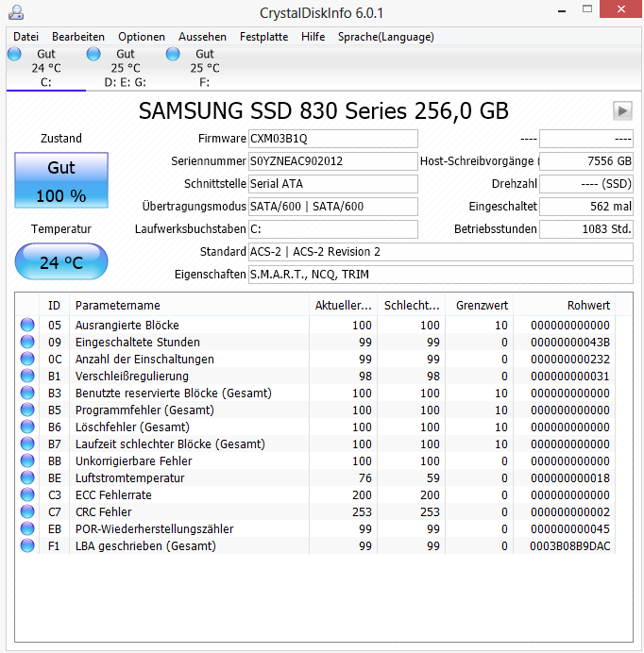Click the status icon for Programmfehler (Gesamt)
The image size is (644, 653).
click(x=27, y=410)
